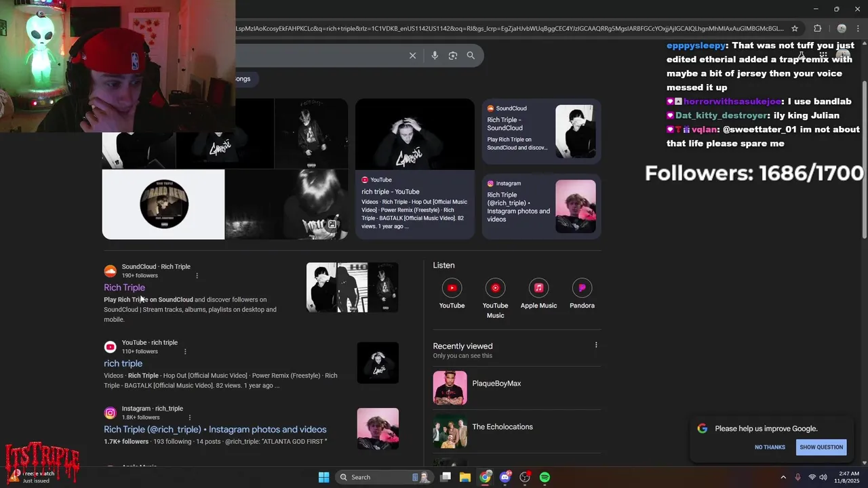Viewport: 868px width, 488px height.
Task: Click YouTube result thumbnail image
Action: click(378, 363)
